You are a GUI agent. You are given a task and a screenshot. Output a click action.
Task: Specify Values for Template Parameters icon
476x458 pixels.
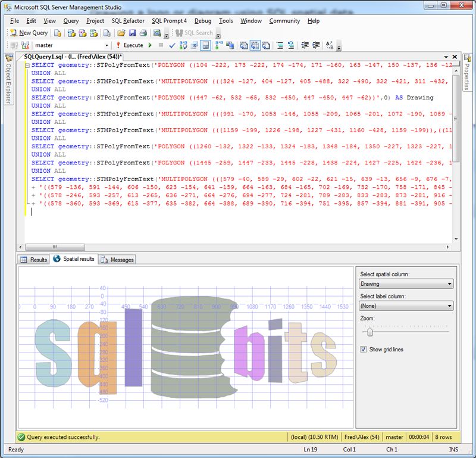point(330,45)
